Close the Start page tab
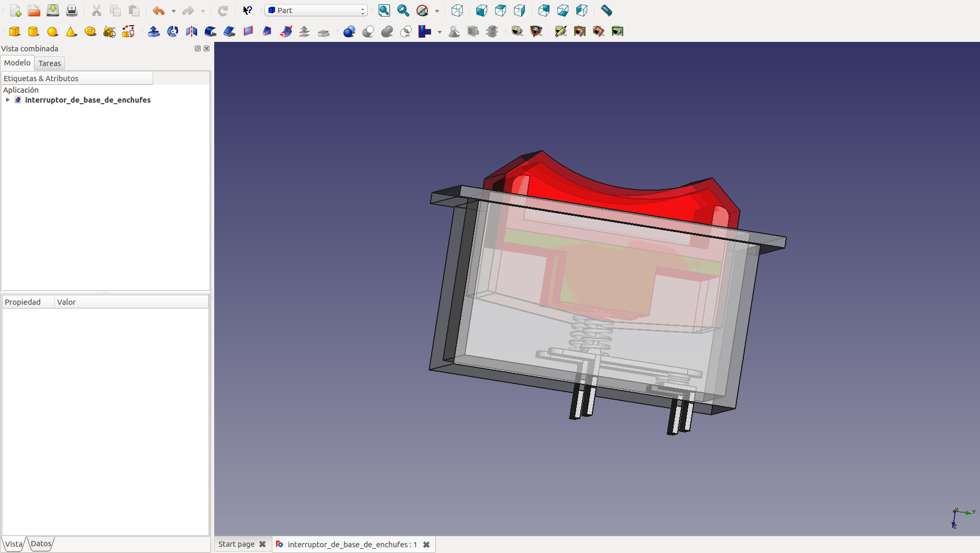The height and width of the screenshot is (553, 980). pos(262,544)
